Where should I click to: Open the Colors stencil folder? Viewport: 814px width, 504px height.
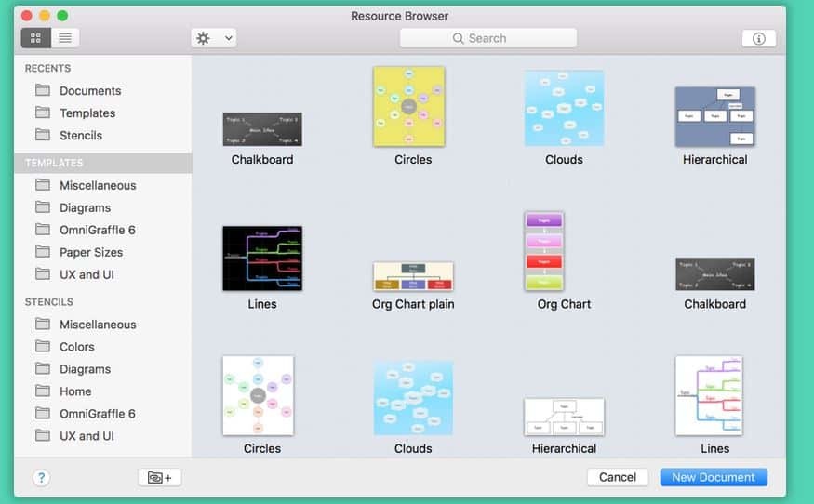[76, 347]
